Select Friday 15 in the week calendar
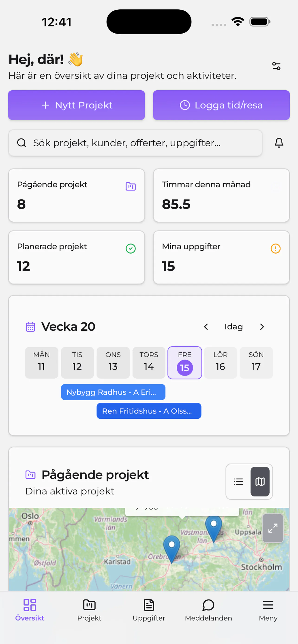The height and width of the screenshot is (644, 298). click(185, 363)
